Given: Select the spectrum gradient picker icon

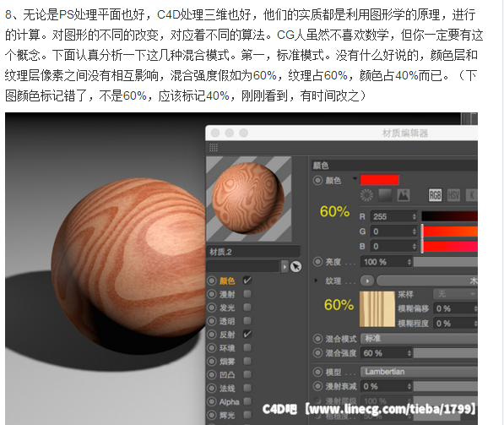Looking at the screenshot, I should tap(385, 195).
